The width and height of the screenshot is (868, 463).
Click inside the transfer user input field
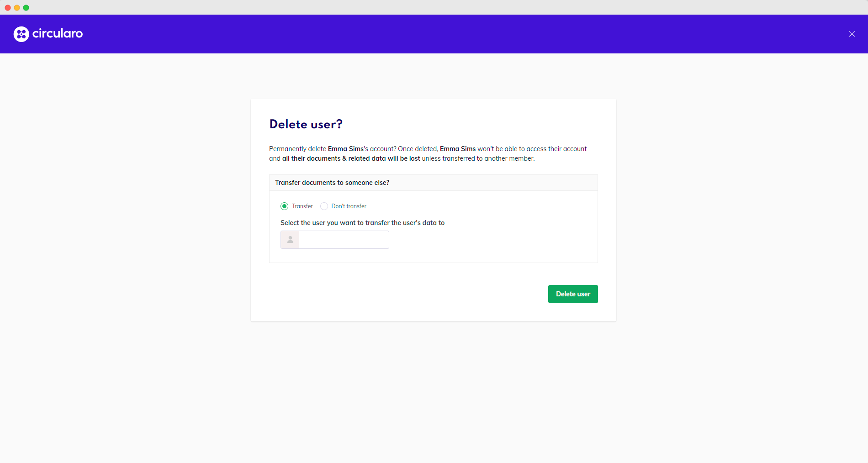(344, 239)
